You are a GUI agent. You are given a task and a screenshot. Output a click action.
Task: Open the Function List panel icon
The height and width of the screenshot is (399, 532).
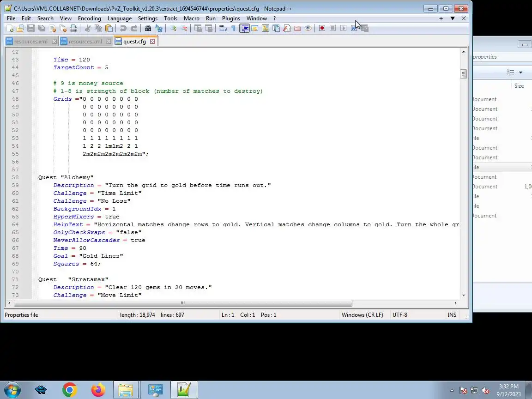287,28
